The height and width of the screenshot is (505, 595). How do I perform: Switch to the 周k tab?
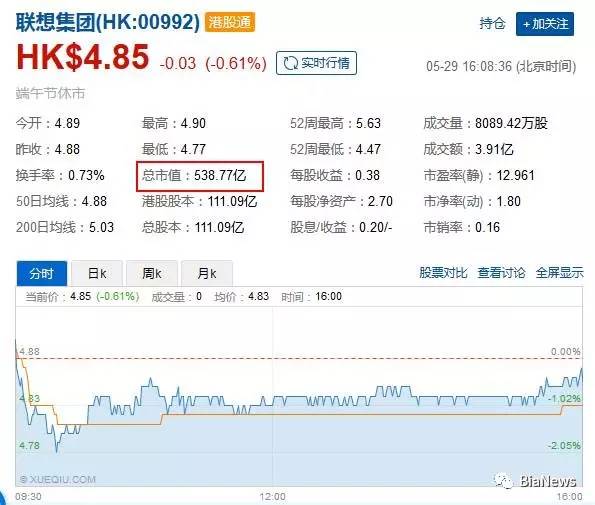(152, 273)
